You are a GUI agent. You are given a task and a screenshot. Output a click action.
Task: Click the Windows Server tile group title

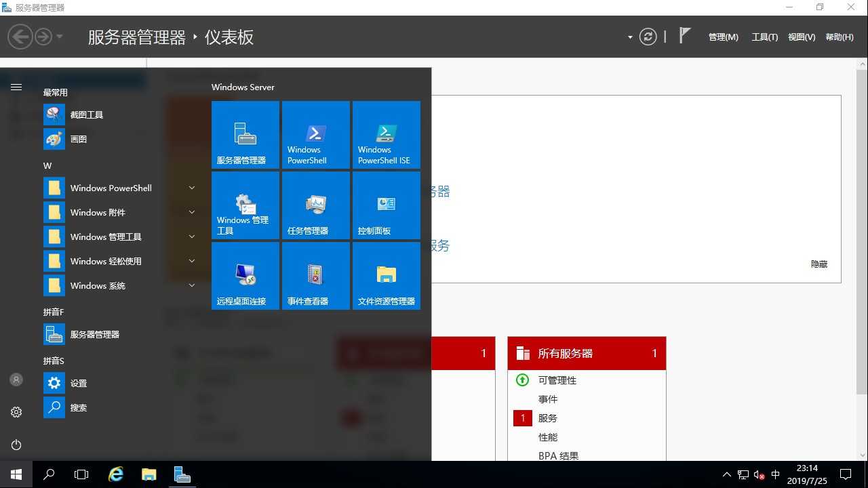coord(243,87)
